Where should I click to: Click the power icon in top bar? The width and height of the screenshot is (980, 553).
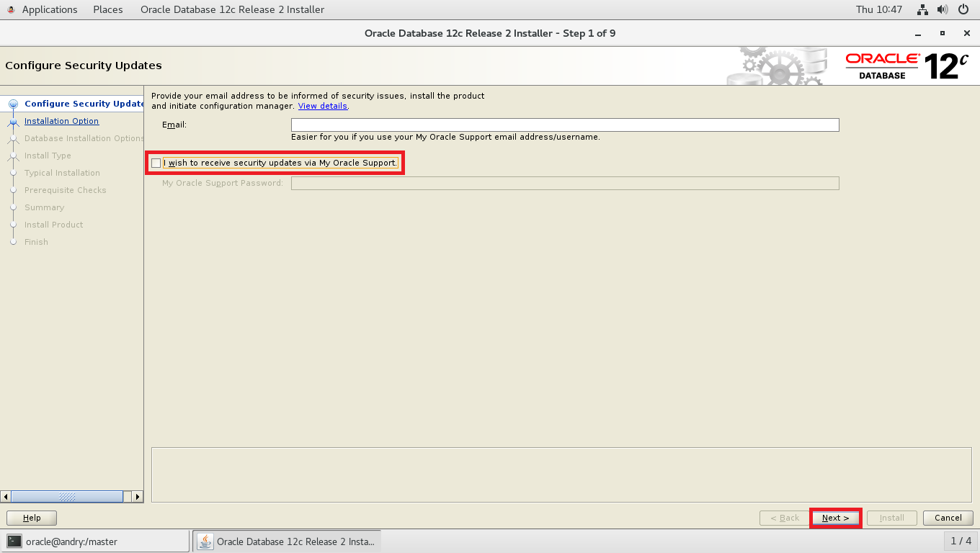(x=963, y=9)
